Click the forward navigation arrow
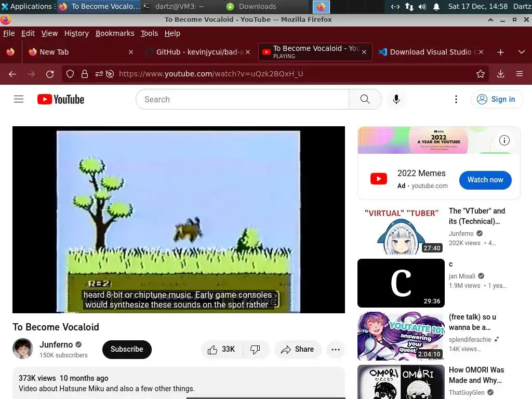532x399 pixels. 31,74
